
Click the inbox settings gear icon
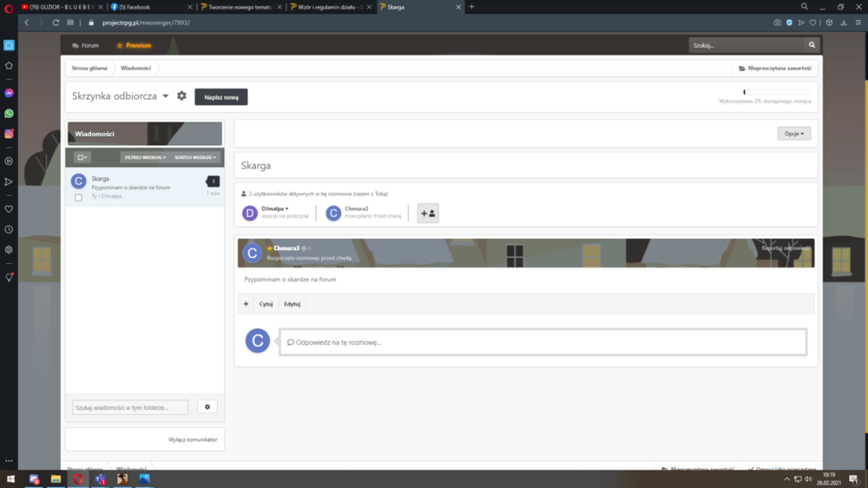pos(181,96)
